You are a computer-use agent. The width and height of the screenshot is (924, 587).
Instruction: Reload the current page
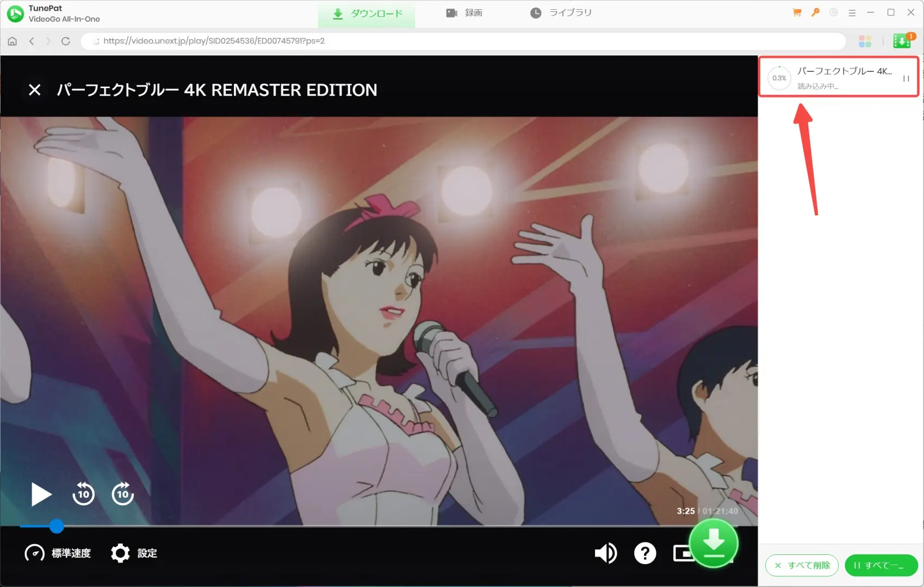[66, 41]
